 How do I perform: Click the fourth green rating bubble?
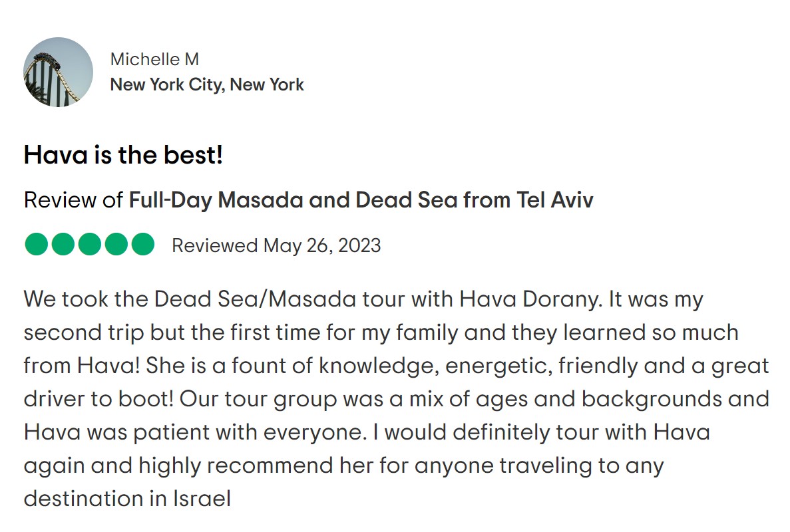(116, 244)
